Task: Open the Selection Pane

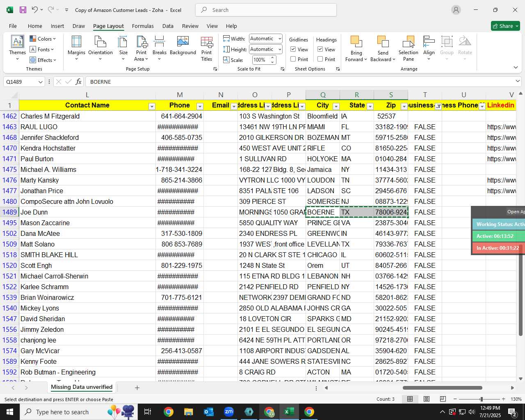Action: (409, 48)
